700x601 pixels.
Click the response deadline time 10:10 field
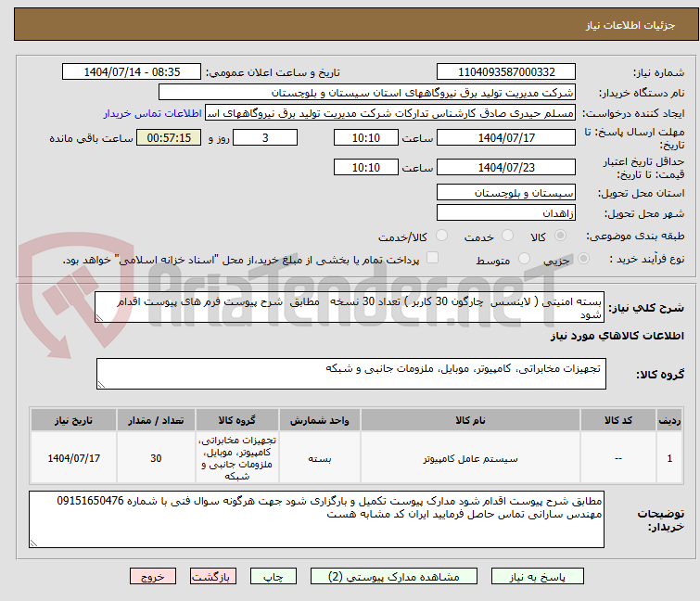(x=366, y=138)
